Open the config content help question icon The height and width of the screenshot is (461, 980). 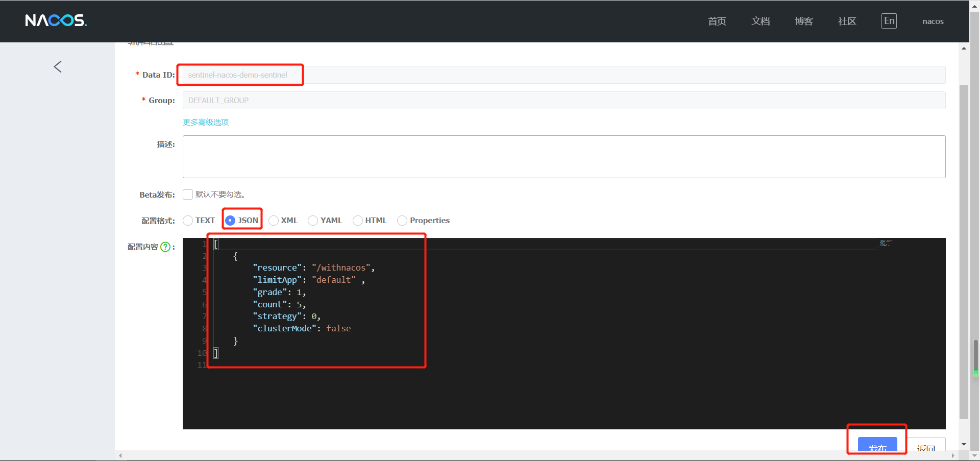click(x=165, y=247)
